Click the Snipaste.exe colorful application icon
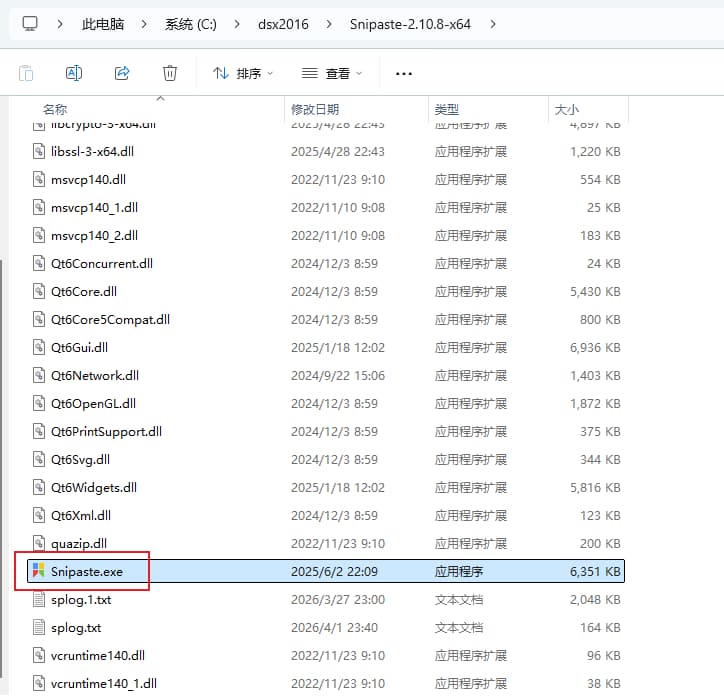Screen dimensions: 724x699 point(38,572)
